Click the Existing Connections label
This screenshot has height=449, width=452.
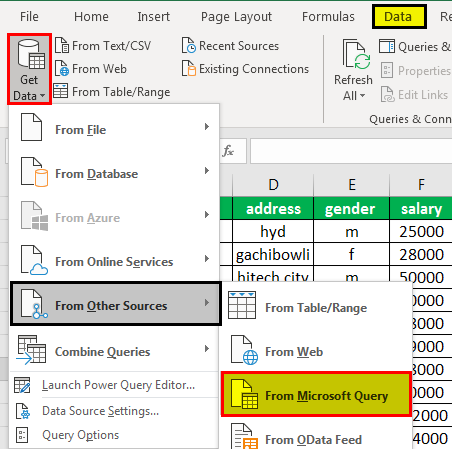point(254,69)
